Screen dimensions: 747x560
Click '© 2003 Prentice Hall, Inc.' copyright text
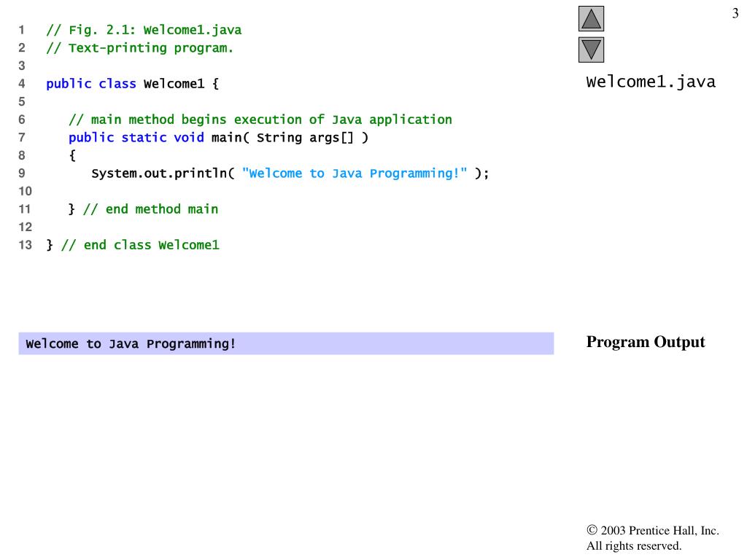pyautogui.click(x=653, y=531)
